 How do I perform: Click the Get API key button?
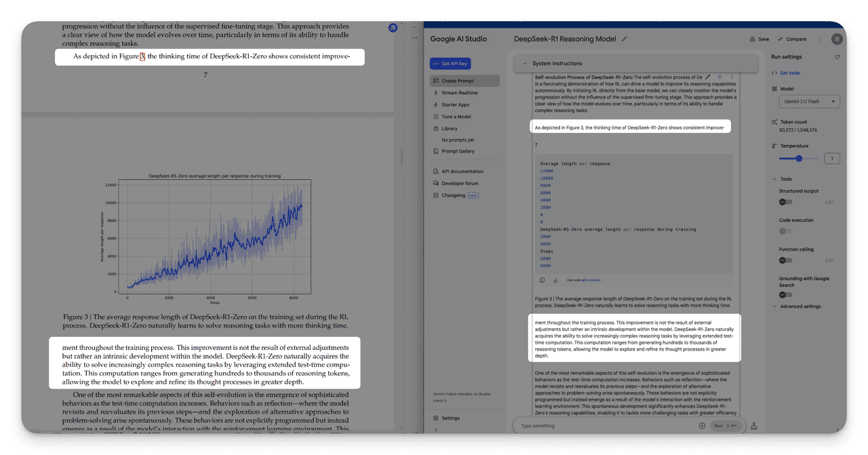(x=450, y=64)
